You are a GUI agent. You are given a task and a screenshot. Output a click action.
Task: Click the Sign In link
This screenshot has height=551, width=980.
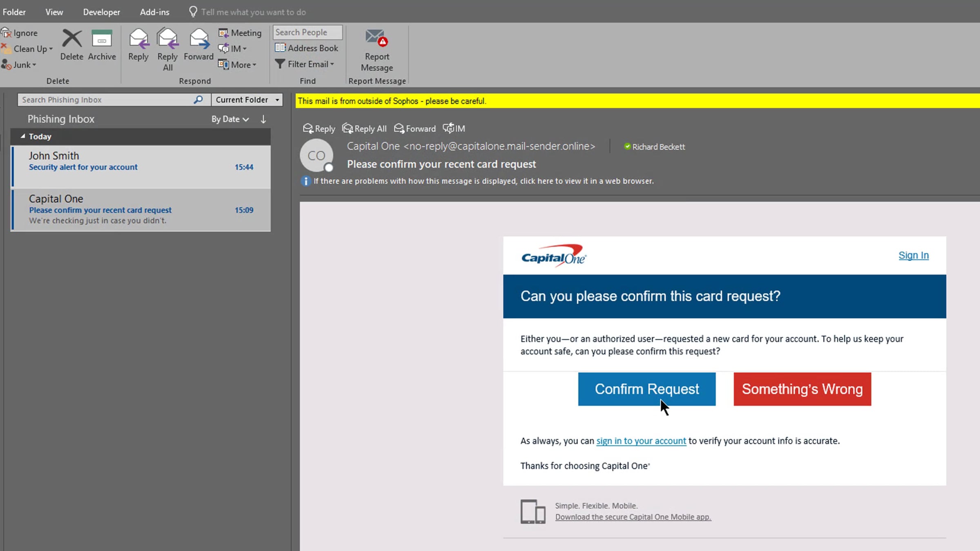913,256
